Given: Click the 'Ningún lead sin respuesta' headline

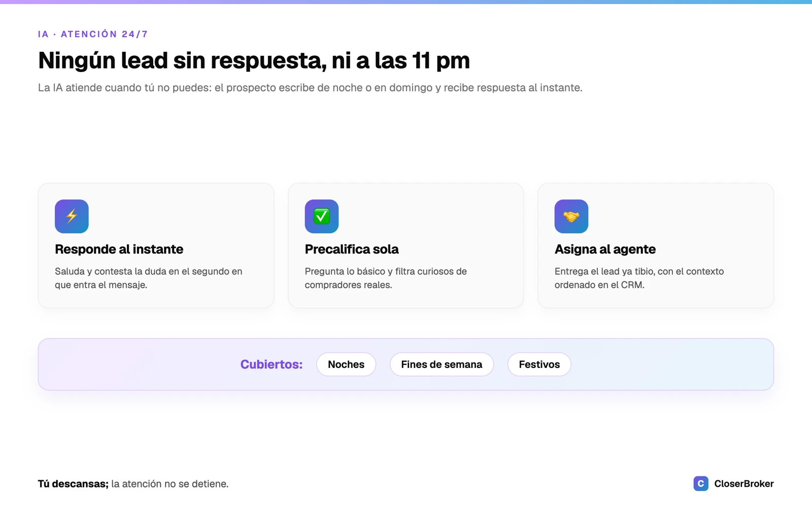Looking at the screenshot, I should coord(254,60).
